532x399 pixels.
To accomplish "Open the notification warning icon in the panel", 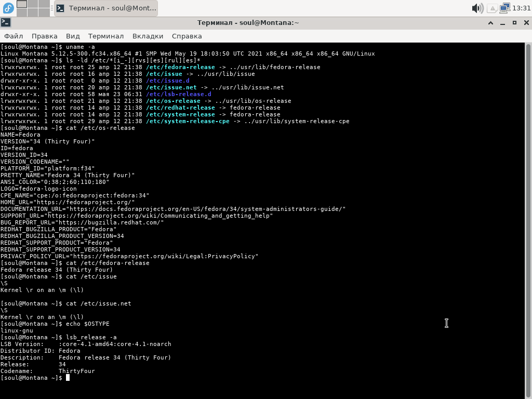I will tap(493, 8).
